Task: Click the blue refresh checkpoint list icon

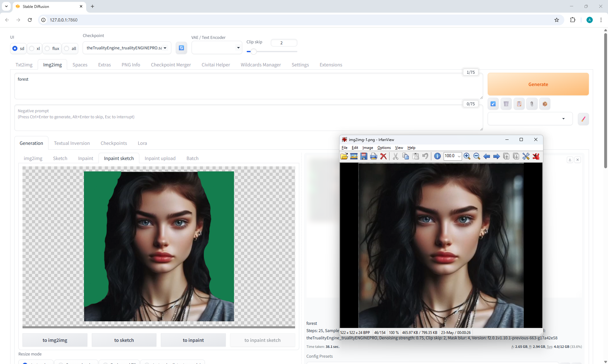Action: point(181,48)
